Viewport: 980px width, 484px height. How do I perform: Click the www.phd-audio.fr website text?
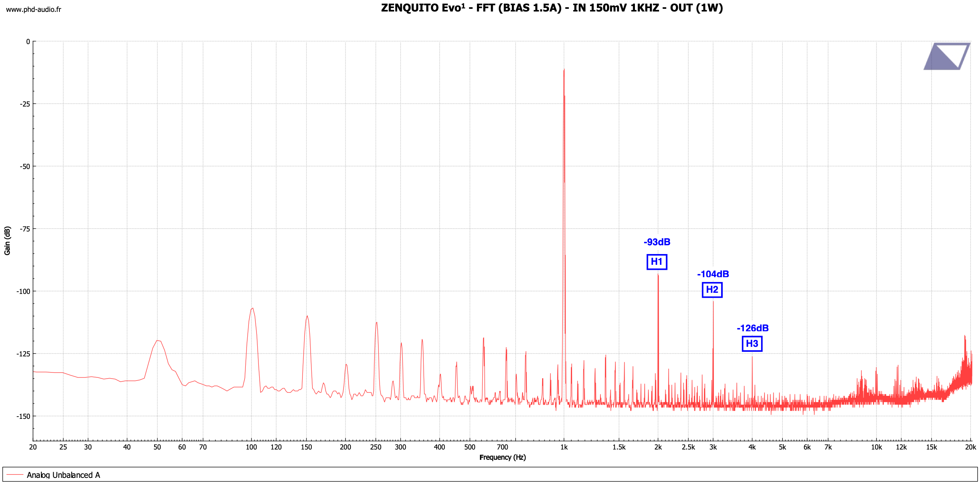pyautogui.click(x=33, y=10)
